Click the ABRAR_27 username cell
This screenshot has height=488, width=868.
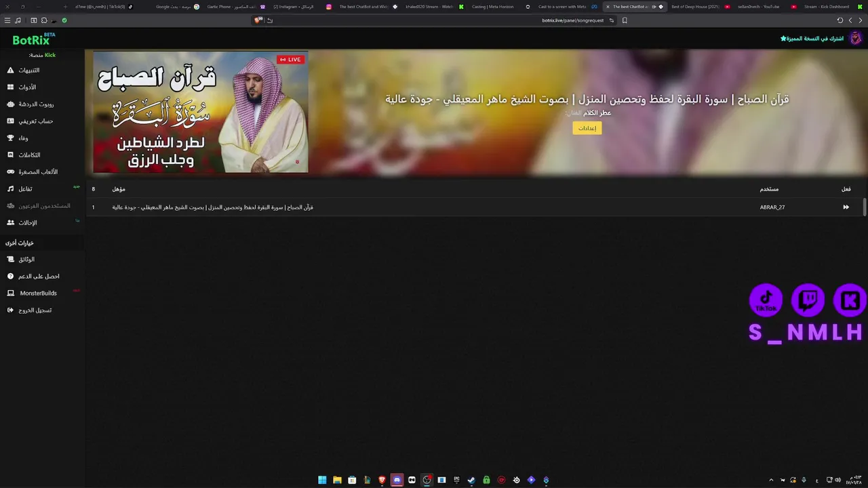pyautogui.click(x=772, y=207)
